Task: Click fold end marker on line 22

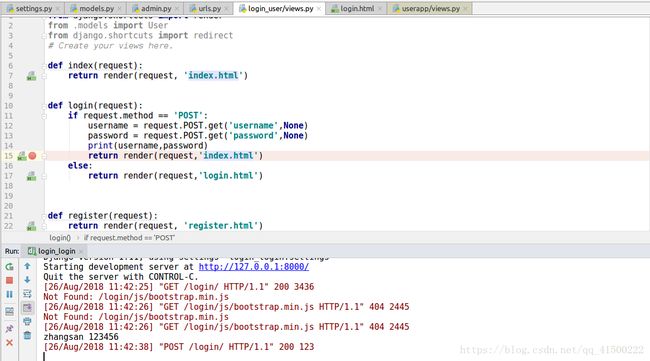Action: [44, 226]
